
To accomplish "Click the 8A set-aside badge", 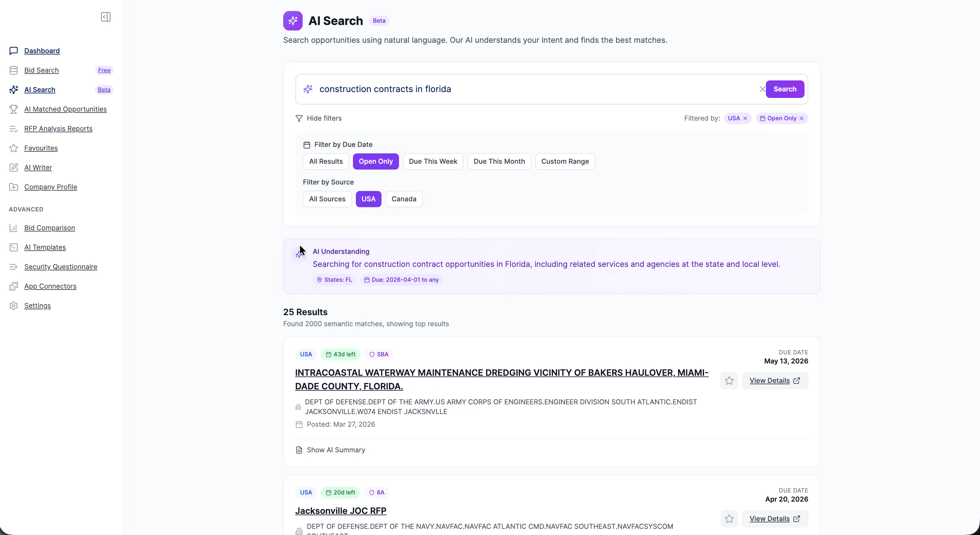I will [x=377, y=493].
